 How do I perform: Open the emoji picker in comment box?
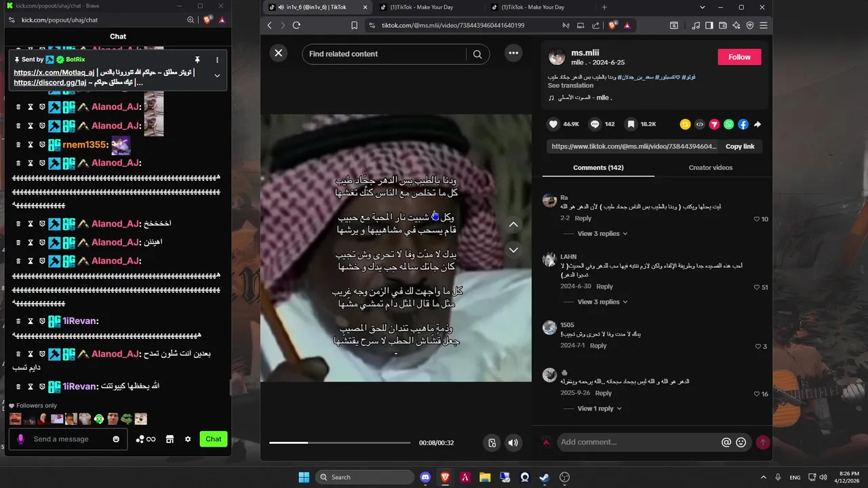click(741, 442)
